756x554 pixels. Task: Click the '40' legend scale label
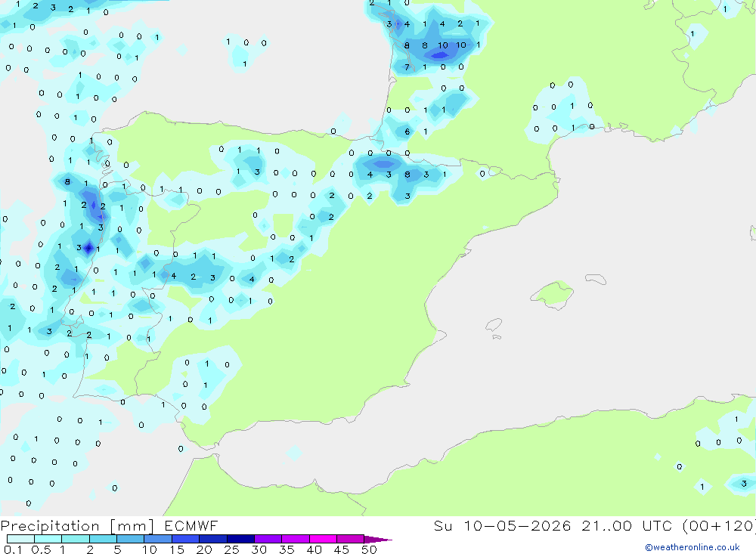[314, 549]
